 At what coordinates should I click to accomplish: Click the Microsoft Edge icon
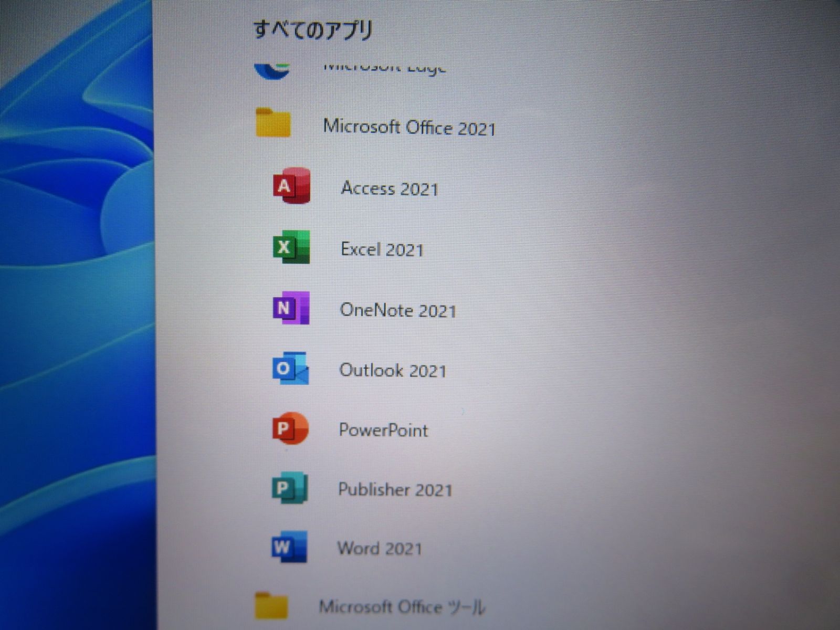point(272,70)
